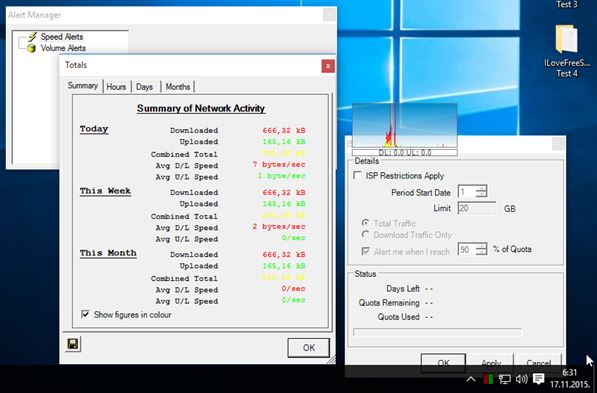This screenshot has width=597, height=393.
Task: Click the 1 byte/sec Avg U/L Speed value
Action: (x=281, y=176)
